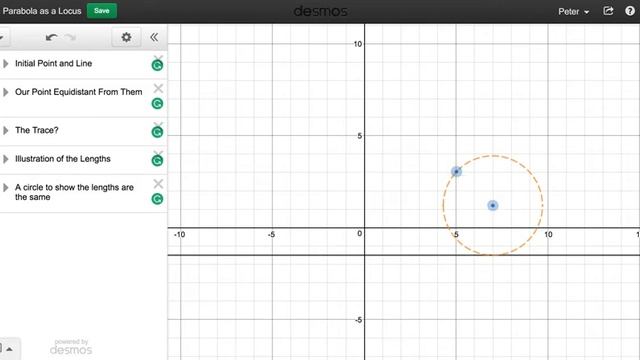Select Illustration of the Lengths label
This screenshot has height=360, width=640.
coord(63,159)
